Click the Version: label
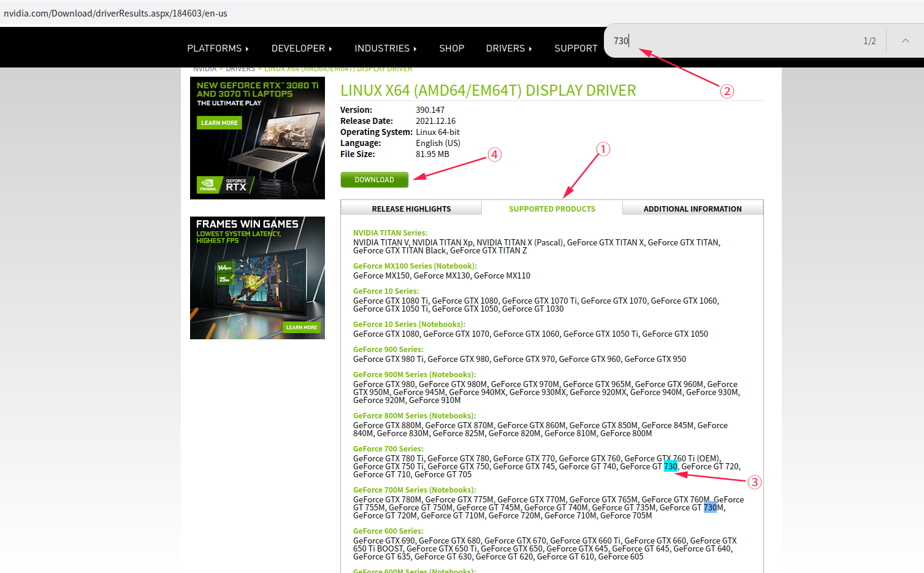The image size is (924, 573). pyautogui.click(x=356, y=110)
